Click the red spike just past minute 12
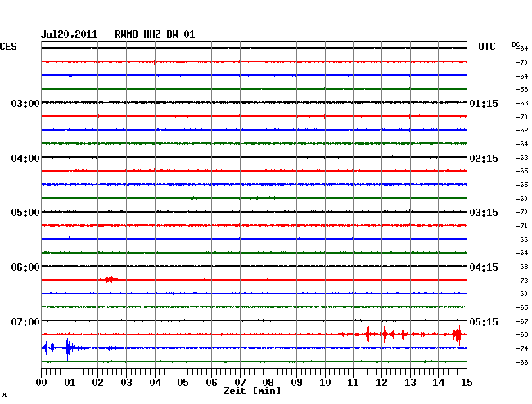 pos(385,334)
